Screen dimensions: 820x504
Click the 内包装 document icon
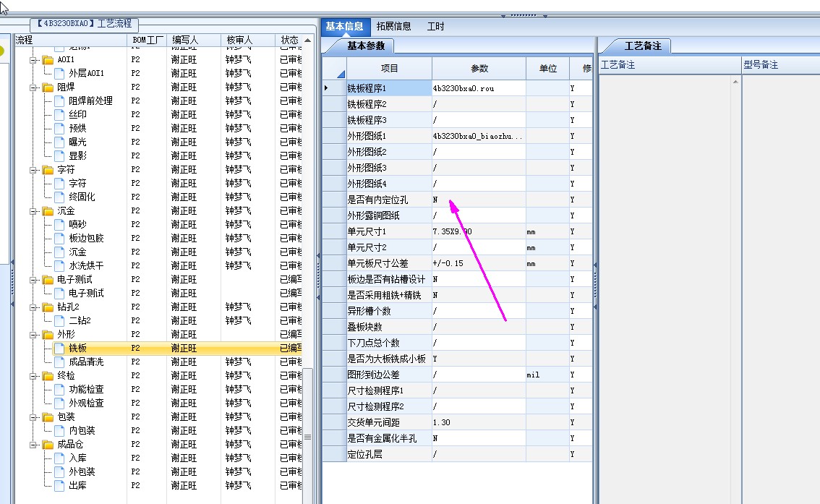pos(59,431)
